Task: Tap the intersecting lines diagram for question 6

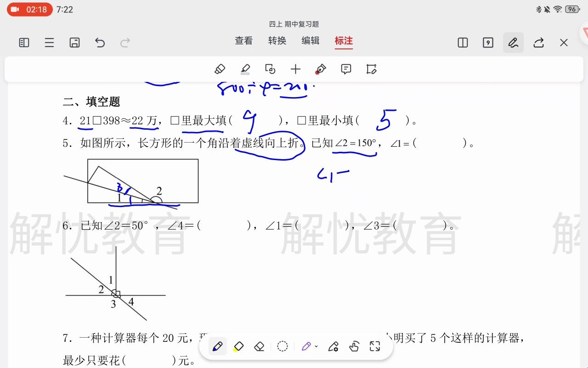Action: tap(115, 283)
